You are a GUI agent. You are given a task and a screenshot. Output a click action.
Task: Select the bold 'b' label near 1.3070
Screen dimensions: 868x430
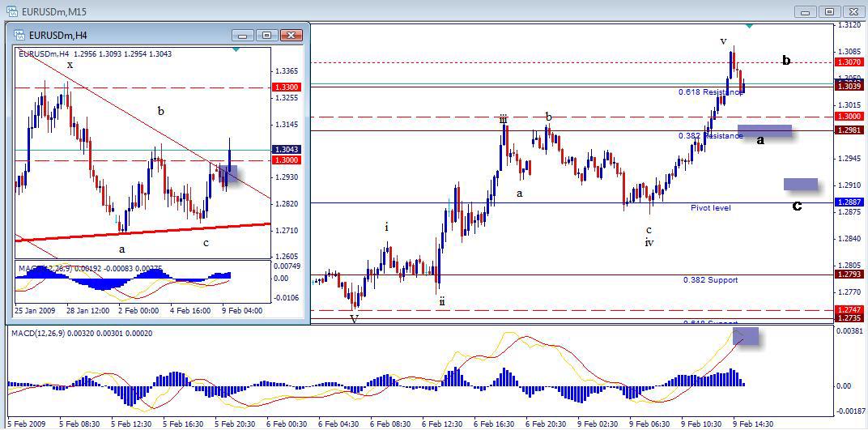pos(786,60)
